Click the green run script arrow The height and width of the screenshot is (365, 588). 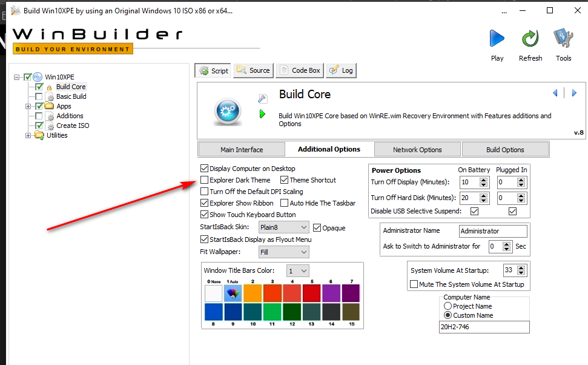[x=262, y=113]
